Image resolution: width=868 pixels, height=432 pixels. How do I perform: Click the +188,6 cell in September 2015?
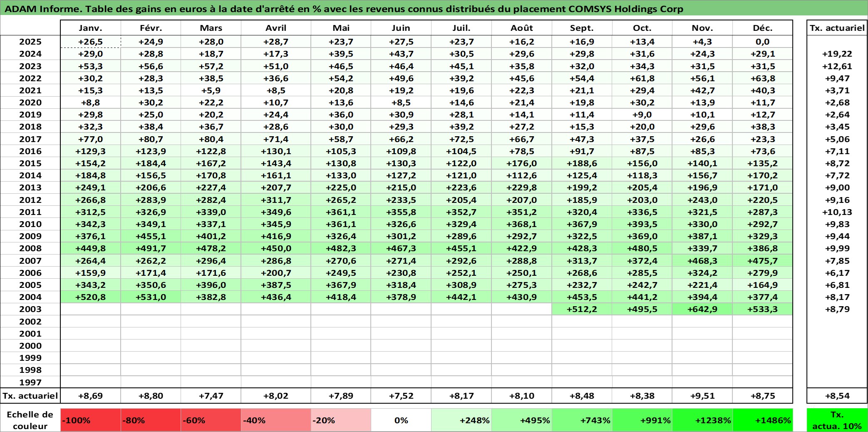click(x=582, y=163)
